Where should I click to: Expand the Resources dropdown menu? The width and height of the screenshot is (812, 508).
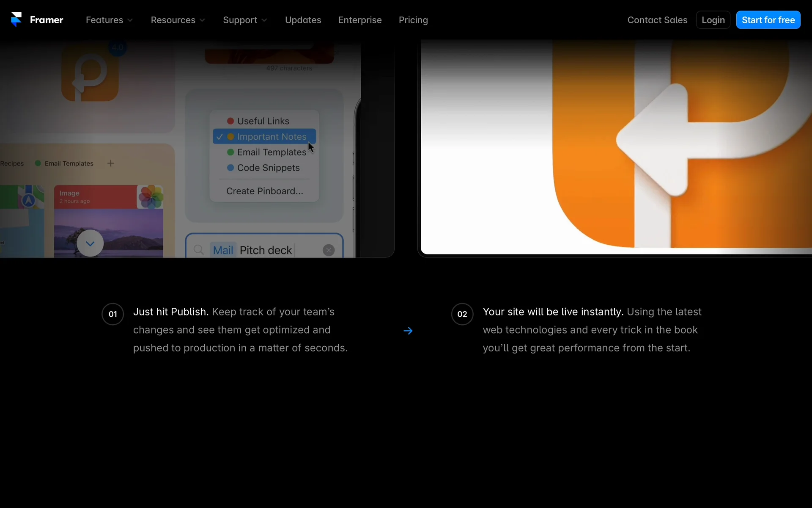click(x=178, y=20)
